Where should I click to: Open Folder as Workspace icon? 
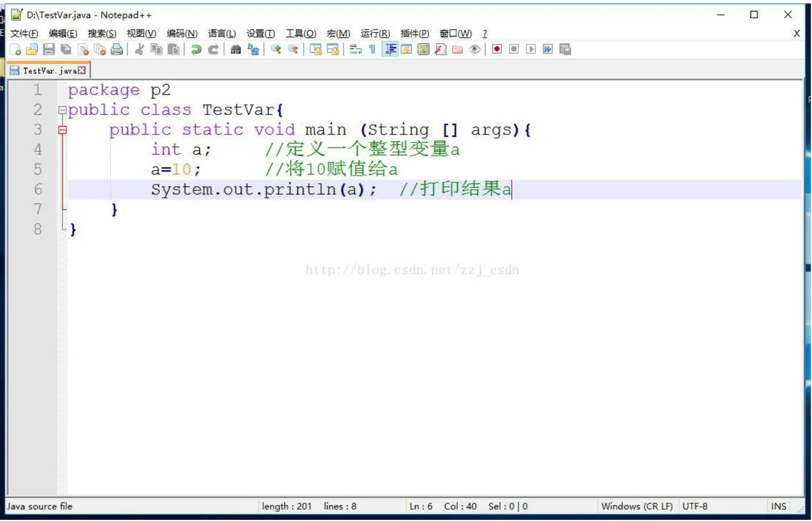pyautogui.click(x=458, y=49)
